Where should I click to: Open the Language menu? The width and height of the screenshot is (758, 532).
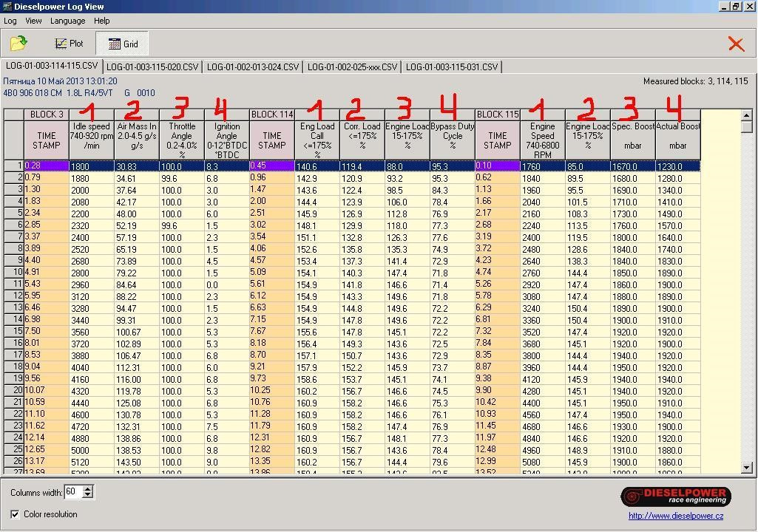click(x=67, y=21)
